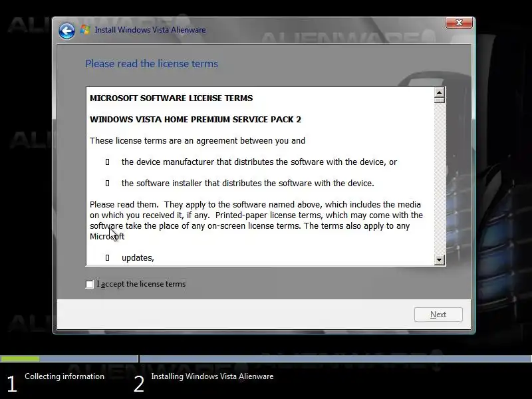Click the Collecting information step label
This screenshot has height=399, width=532.
click(65, 376)
